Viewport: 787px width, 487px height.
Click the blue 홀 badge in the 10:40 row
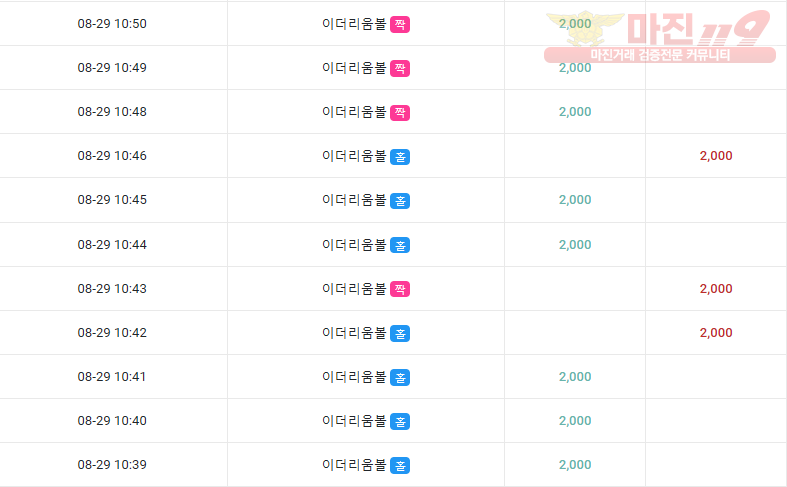pyautogui.click(x=400, y=421)
